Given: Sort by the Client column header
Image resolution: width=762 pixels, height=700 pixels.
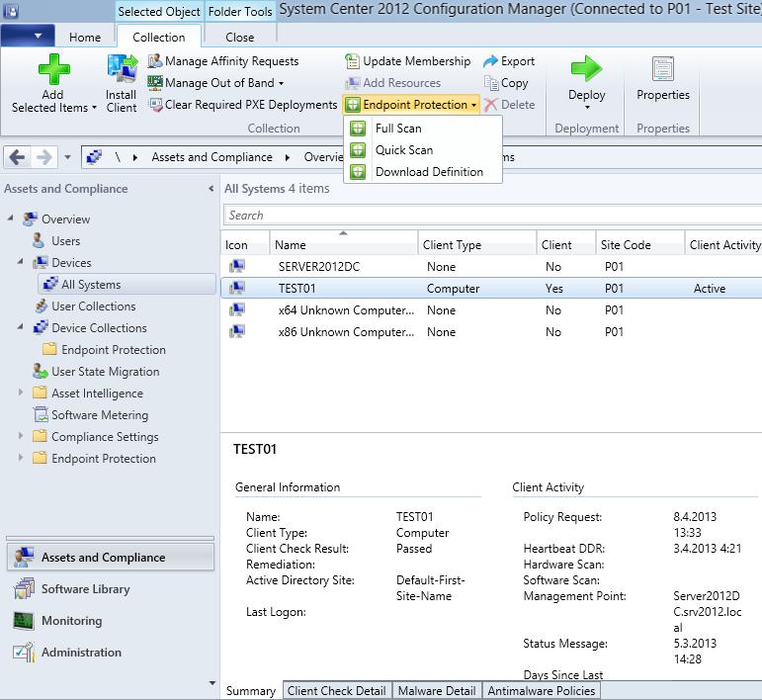Looking at the screenshot, I should coord(566,243).
